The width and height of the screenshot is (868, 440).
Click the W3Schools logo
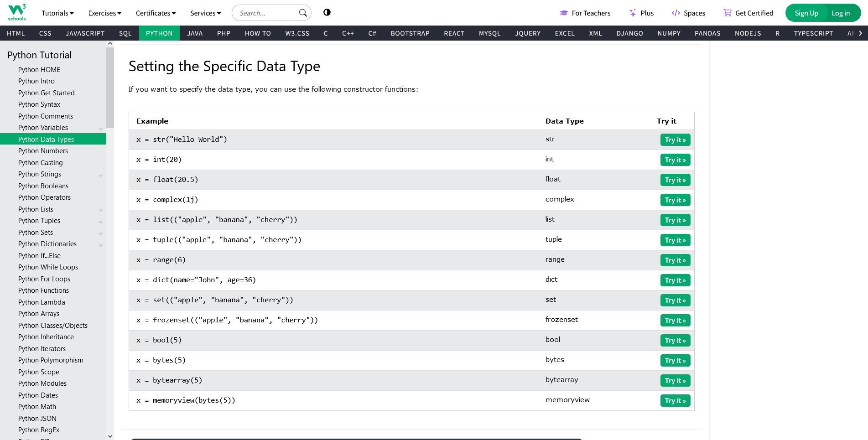(17, 12)
